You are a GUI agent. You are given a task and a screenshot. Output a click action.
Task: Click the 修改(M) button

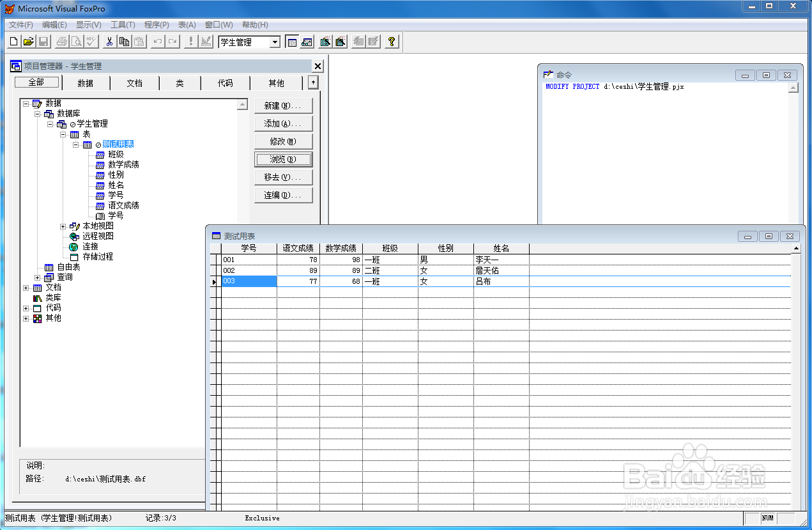[283, 141]
